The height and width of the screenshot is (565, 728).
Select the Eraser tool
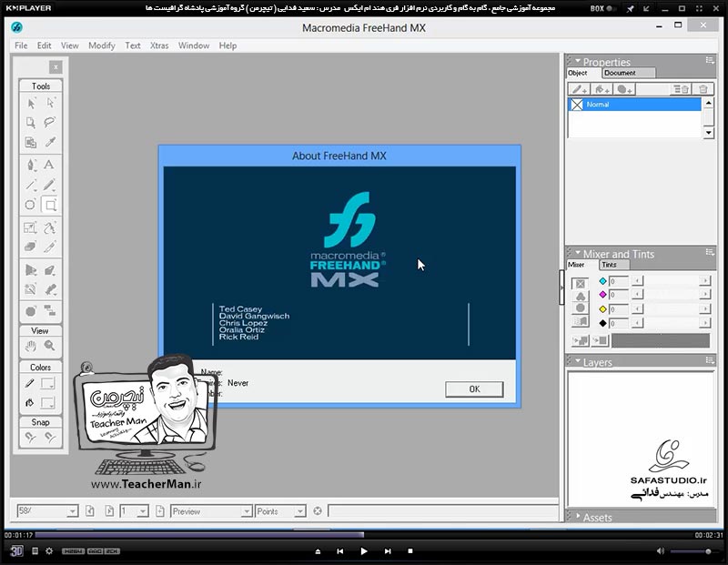pos(31,247)
